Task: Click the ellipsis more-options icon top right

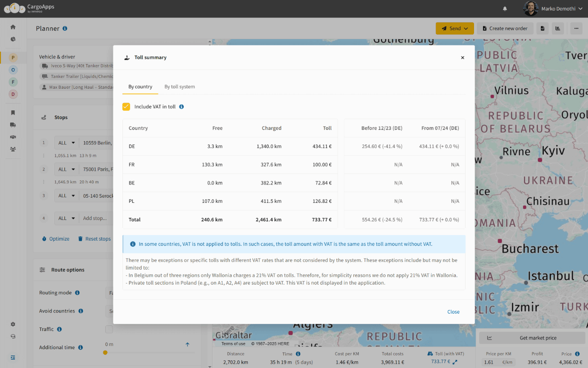Action: (x=576, y=28)
